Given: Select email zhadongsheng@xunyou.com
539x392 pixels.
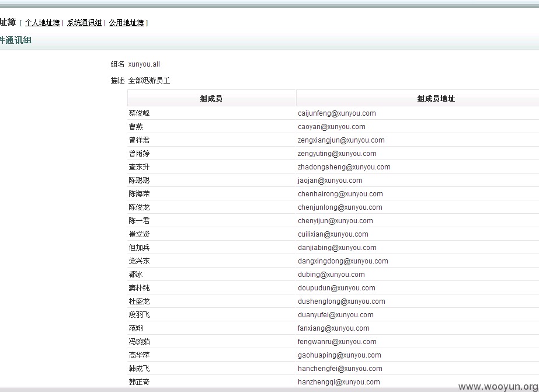Looking at the screenshot, I should [344, 167].
